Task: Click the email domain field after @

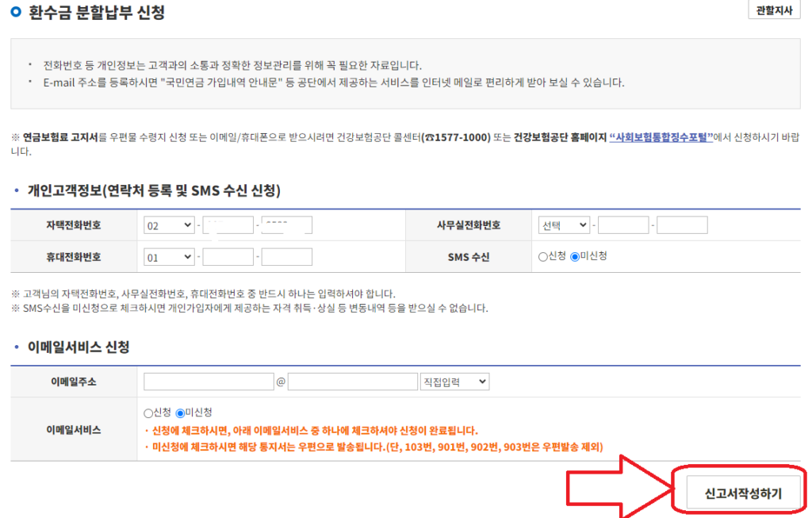Action: (x=352, y=382)
